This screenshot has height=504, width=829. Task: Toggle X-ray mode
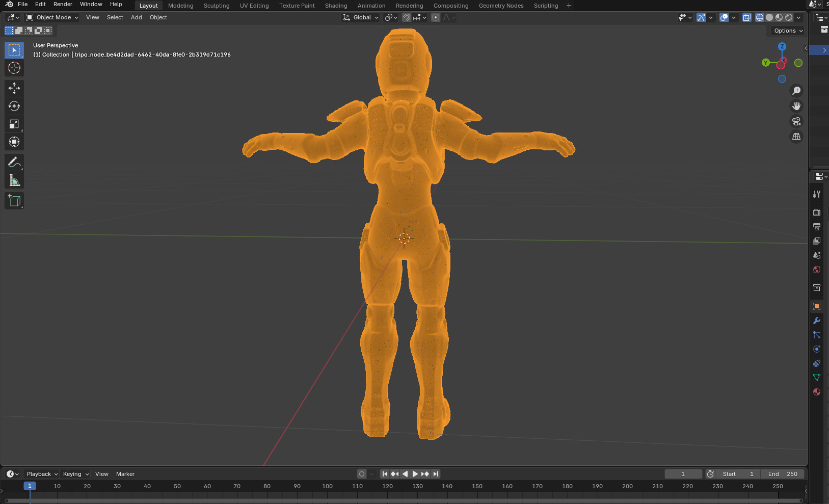click(747, 17)
